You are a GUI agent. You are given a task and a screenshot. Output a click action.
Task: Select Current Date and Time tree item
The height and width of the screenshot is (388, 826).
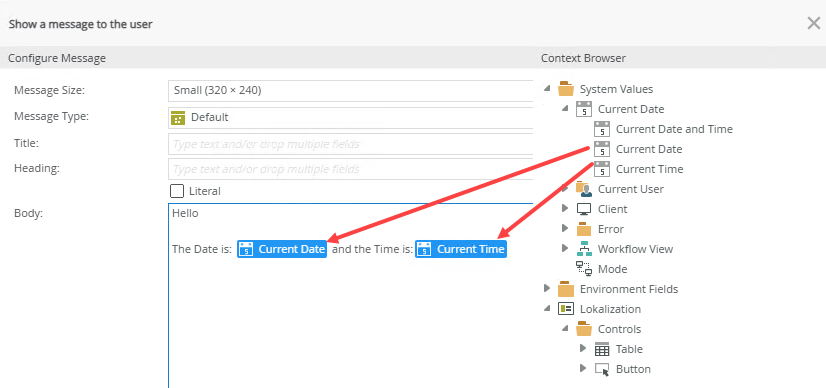tap(674, 129)
